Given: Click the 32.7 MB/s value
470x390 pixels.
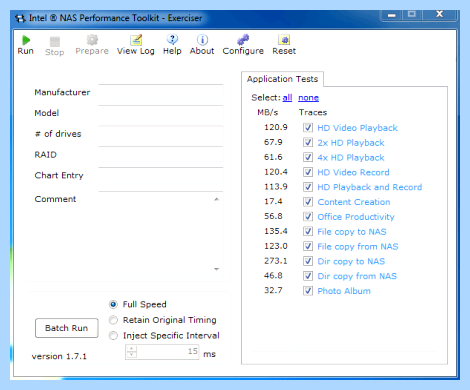Looking at the screenshot, I should click(x=273, y=290).
